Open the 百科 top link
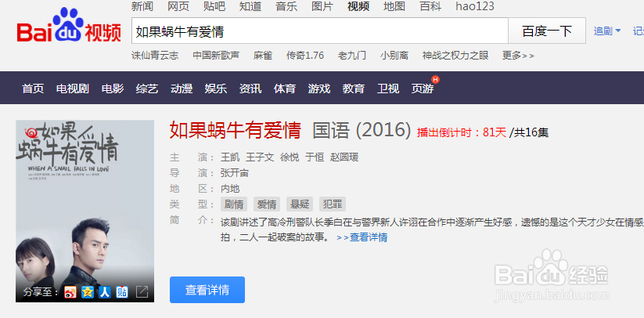Screen dimensions: 644x318 point(430,6)
